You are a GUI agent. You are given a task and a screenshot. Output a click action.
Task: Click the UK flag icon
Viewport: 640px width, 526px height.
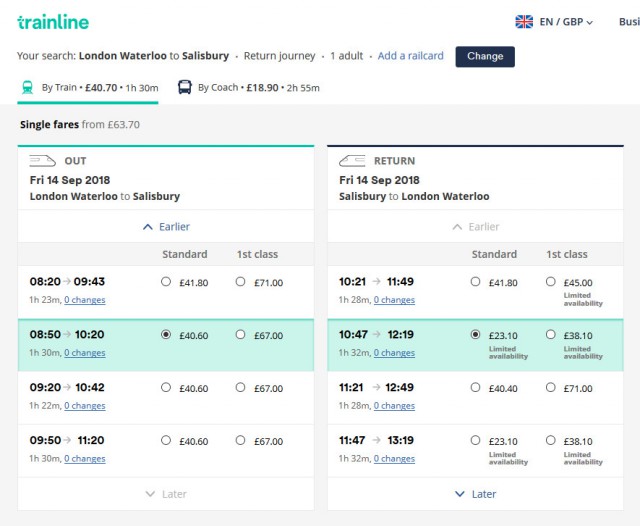(524, 22)
